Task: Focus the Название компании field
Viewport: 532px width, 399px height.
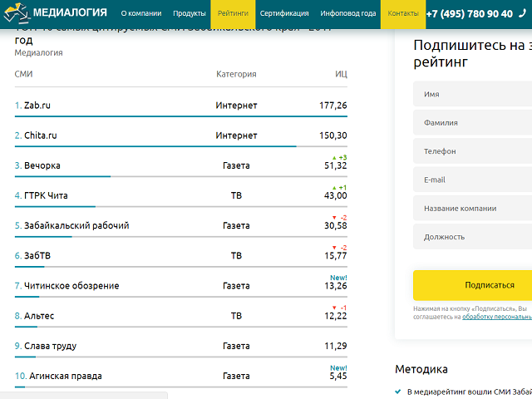Action: click(x=472, y=208)
